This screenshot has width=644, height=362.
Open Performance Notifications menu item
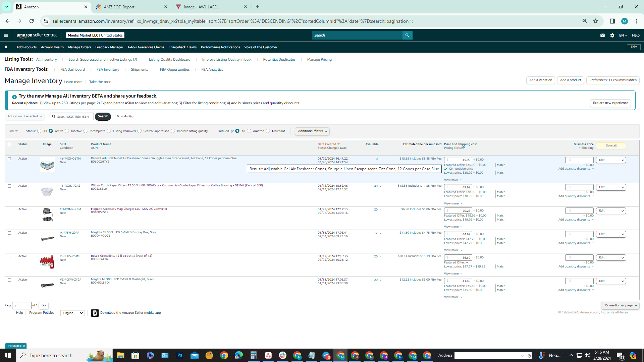coord(220,47)
